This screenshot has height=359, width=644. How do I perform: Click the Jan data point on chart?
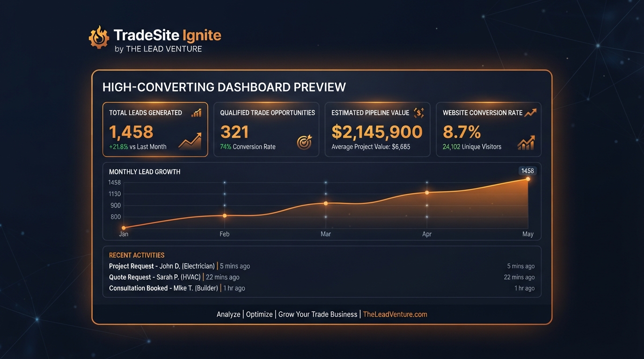click(x=124, y=228)
